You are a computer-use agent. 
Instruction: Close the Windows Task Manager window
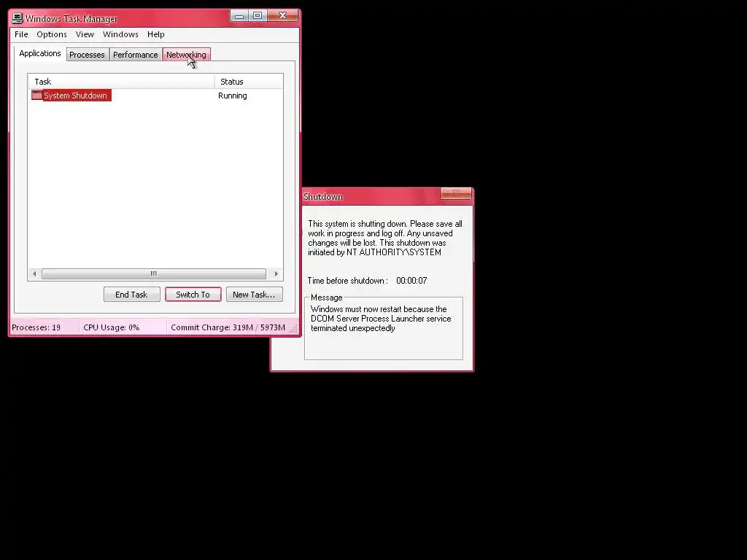282,16
